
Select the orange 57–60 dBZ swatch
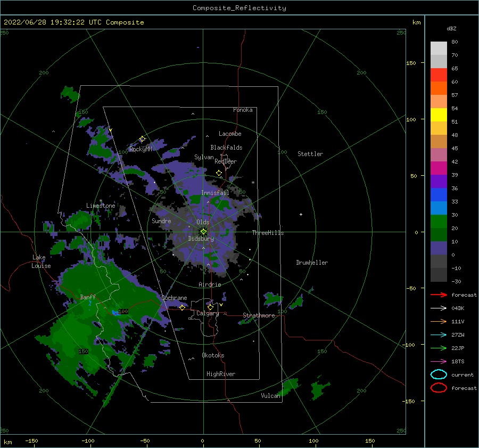click(439, 88)
